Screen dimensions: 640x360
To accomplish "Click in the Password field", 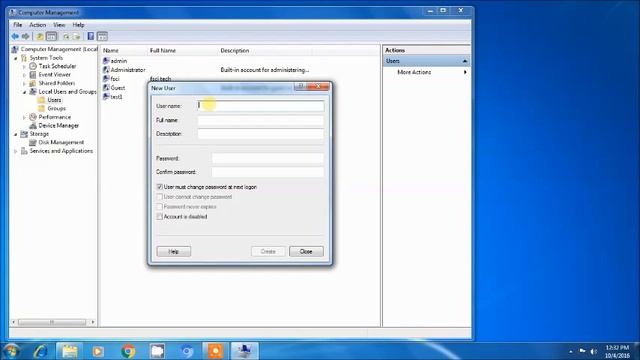I will tap(268, 158).
